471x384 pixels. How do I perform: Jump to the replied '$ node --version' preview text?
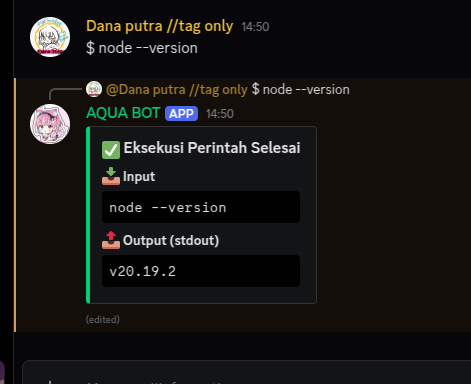(x=301, y=90)
